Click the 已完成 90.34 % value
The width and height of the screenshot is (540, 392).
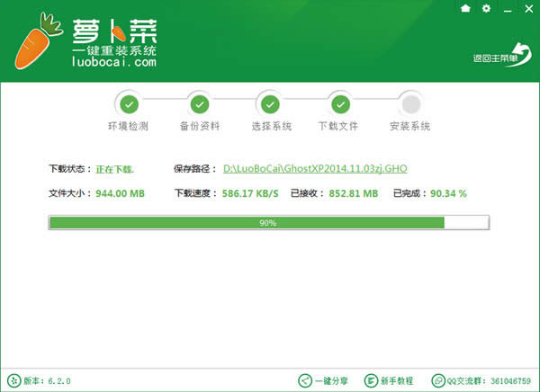449,192
